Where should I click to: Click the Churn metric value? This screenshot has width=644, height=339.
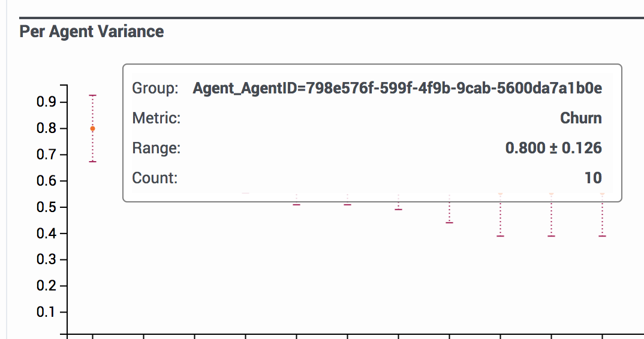pos(581,118)
